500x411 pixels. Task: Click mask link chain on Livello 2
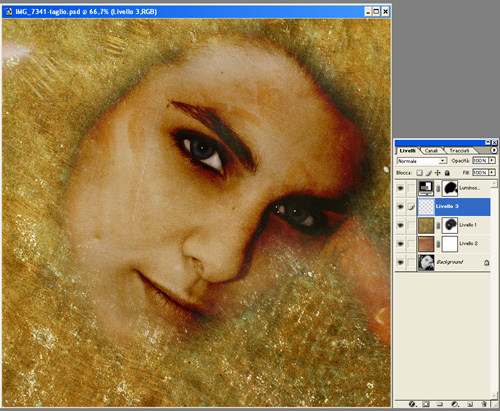click(438, 244)
